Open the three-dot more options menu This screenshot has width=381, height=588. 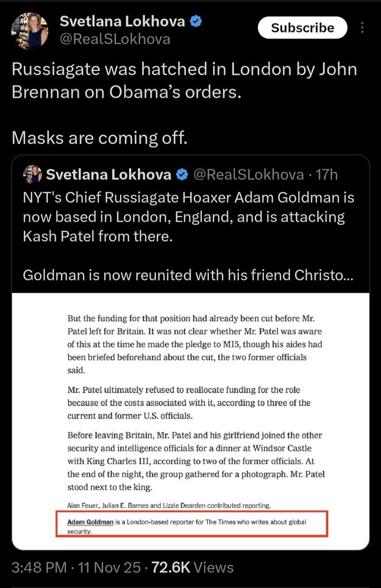pos(362,28)
